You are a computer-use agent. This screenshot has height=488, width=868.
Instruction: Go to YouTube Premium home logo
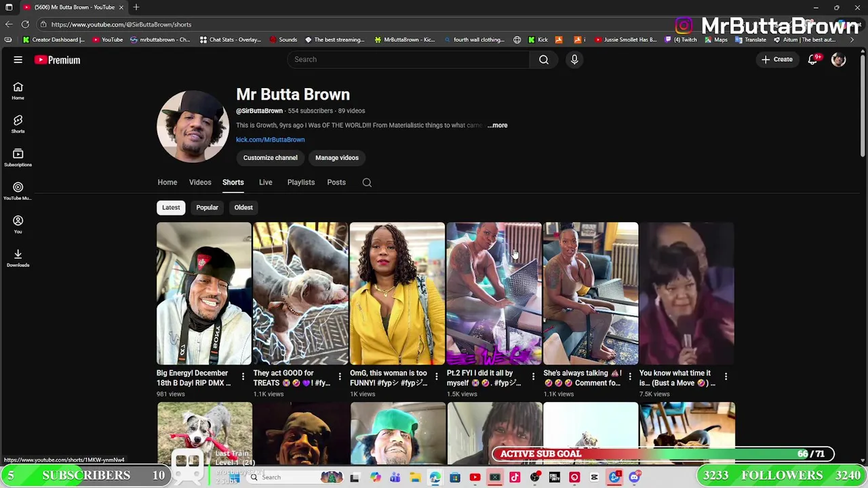57,60
